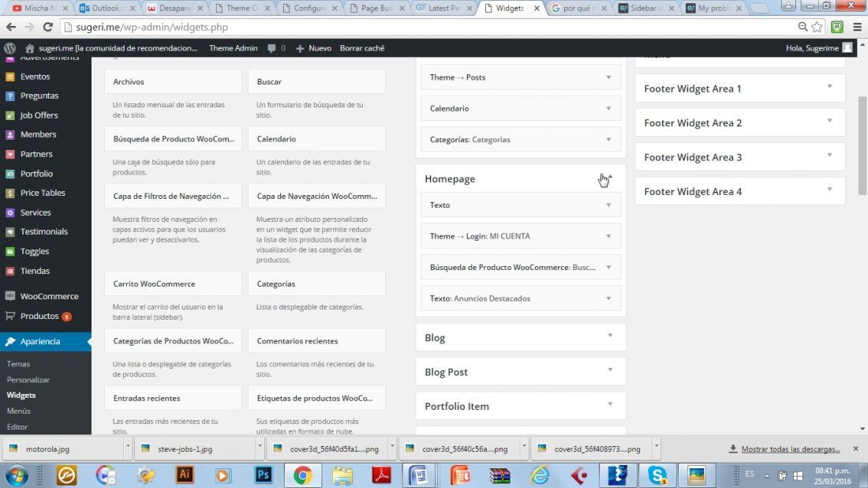This screenshot has height=488, width=868.
Task: Open Menús under Apariencia
Action: [x=19, y=411]
